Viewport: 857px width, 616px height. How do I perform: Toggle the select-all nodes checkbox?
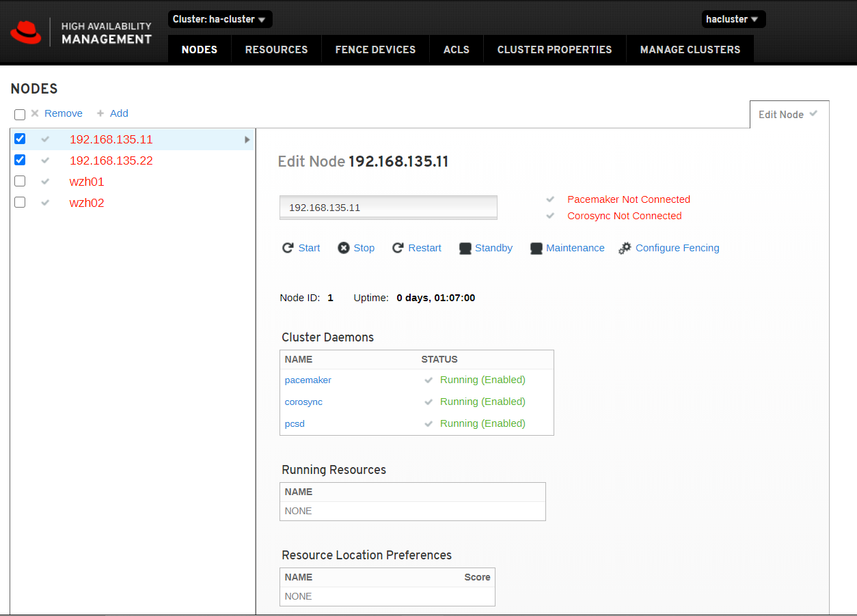point(19,114)
